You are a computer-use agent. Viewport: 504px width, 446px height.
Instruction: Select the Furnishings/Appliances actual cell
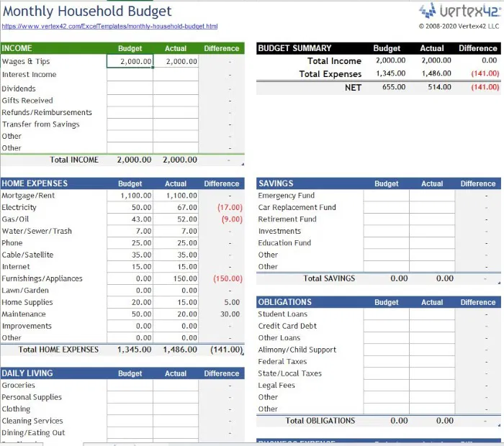pyautogui.click(x=176, y=278)
